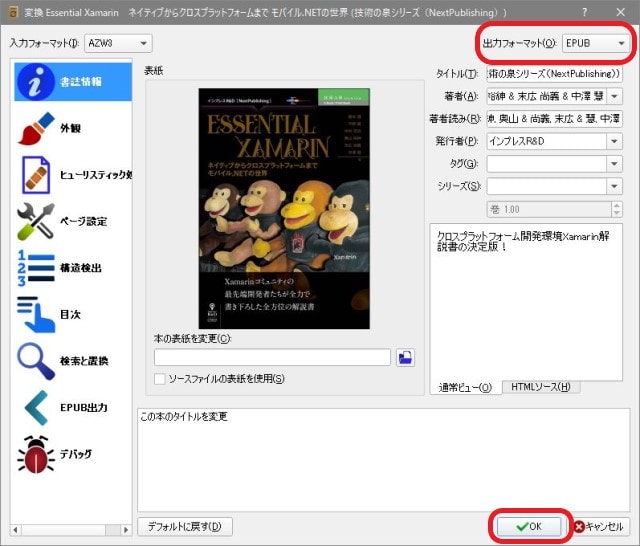Click the 著者読み author sort field
Screen dimensions: 640x546
[x=554, y=119]
